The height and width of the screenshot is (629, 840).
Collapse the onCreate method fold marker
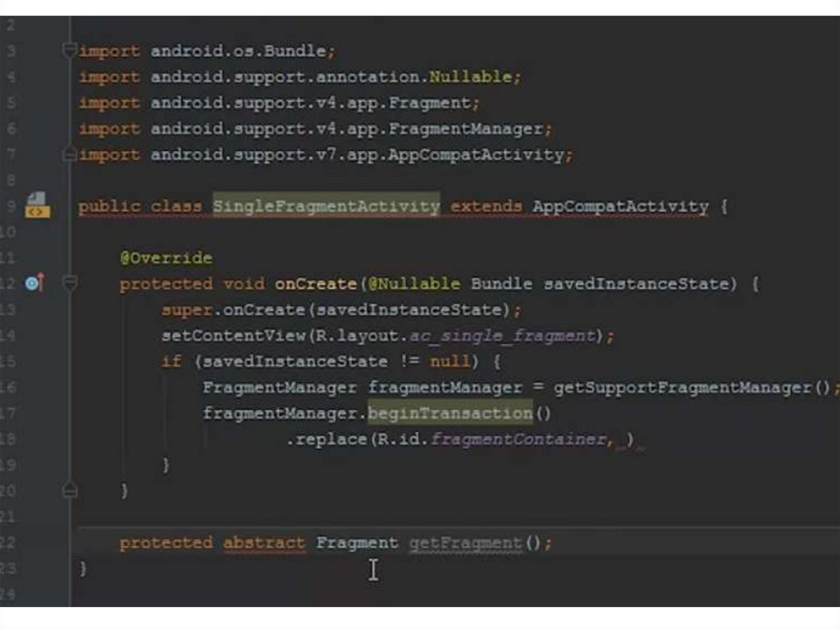pyautogui.click(x=71, y=282)
